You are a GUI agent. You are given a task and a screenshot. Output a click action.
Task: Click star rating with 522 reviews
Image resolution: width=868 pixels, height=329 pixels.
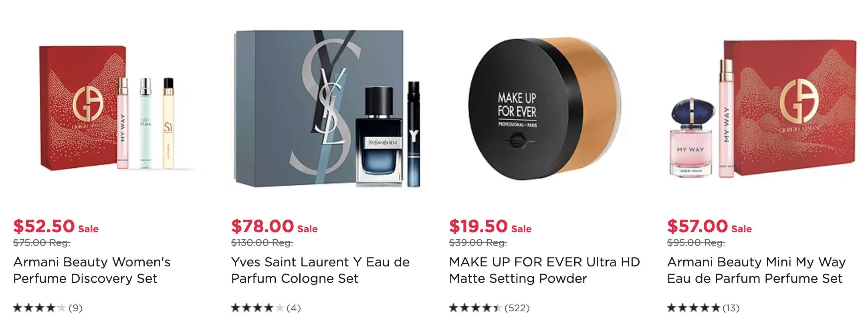[475, 308]
